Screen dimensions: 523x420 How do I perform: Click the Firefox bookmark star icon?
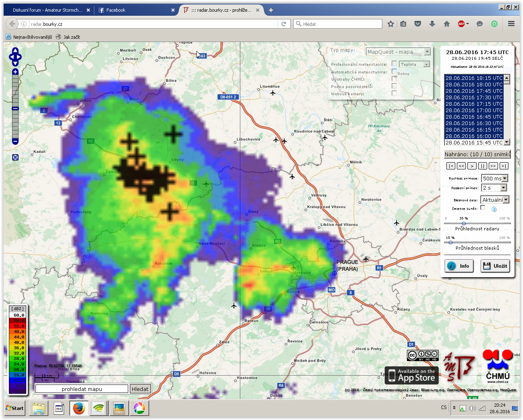[390, 24]
